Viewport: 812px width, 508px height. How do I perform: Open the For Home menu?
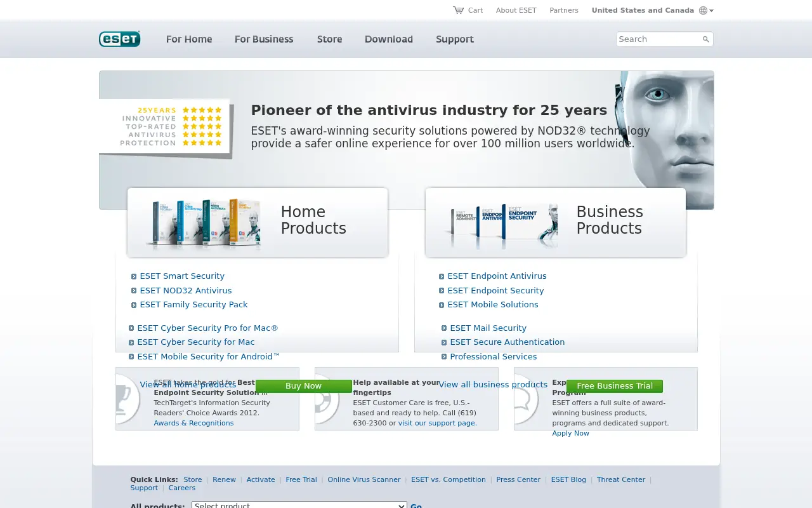pyautogui.click(x=189, y=39)
